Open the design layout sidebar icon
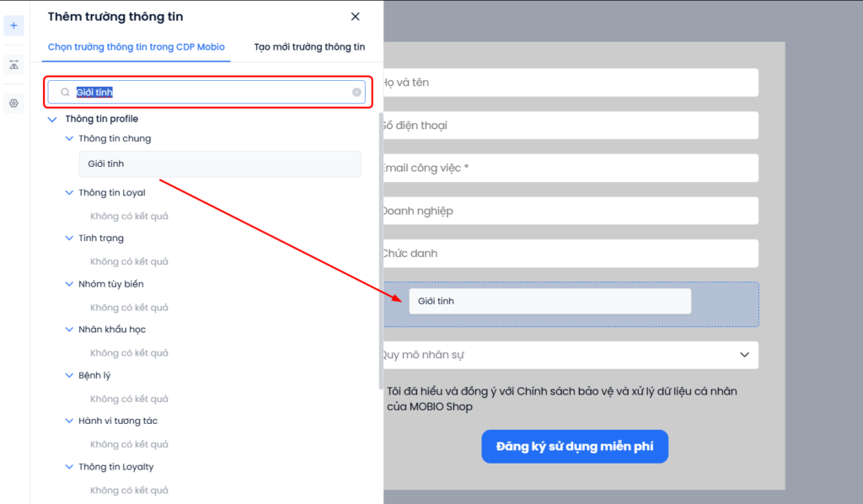 [13, 65]
